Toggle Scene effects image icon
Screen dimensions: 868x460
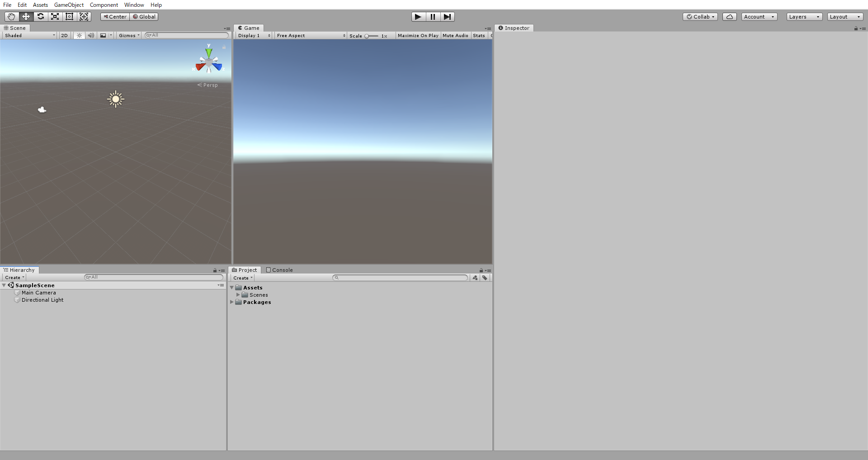click(x=103, y=35)
